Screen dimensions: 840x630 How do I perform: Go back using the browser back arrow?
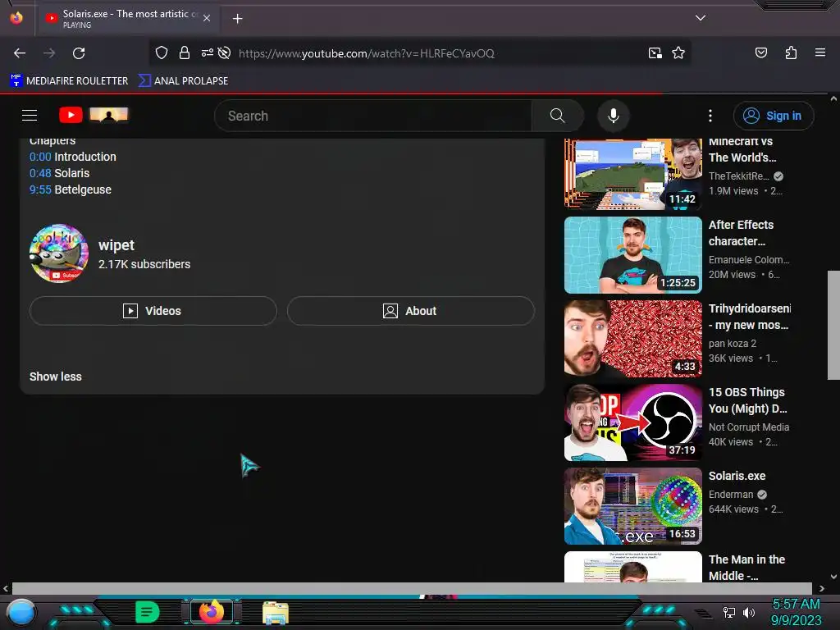pyautogui.click(x=20, y=53)
